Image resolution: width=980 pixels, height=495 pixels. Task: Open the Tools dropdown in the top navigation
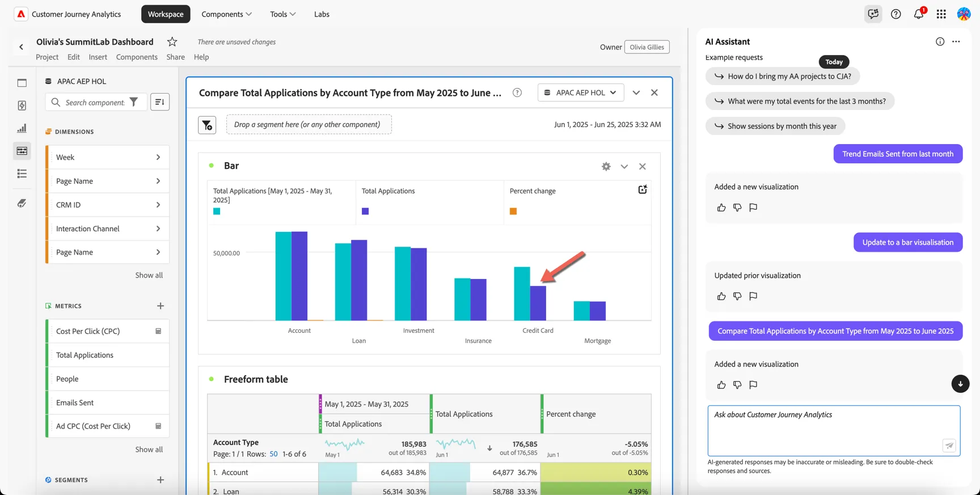[283, 14]
